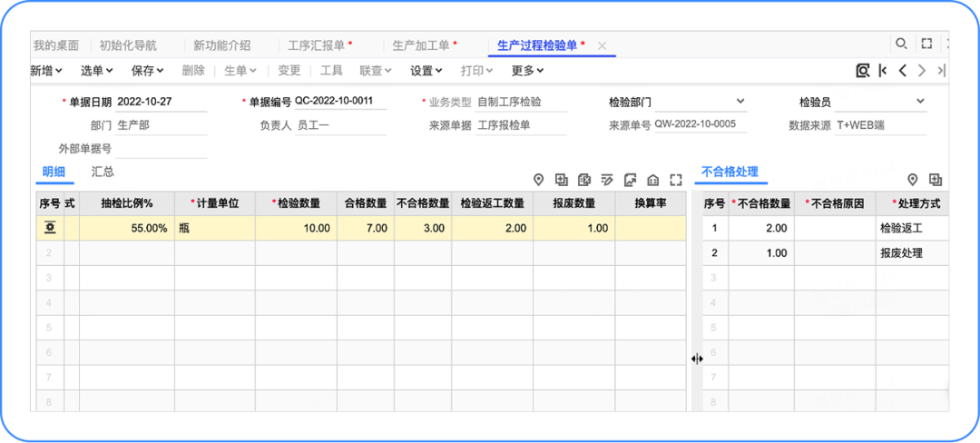Click the 外部单据号 input field
The height and width of the screenshot is (443, 980).
(161, 149)
